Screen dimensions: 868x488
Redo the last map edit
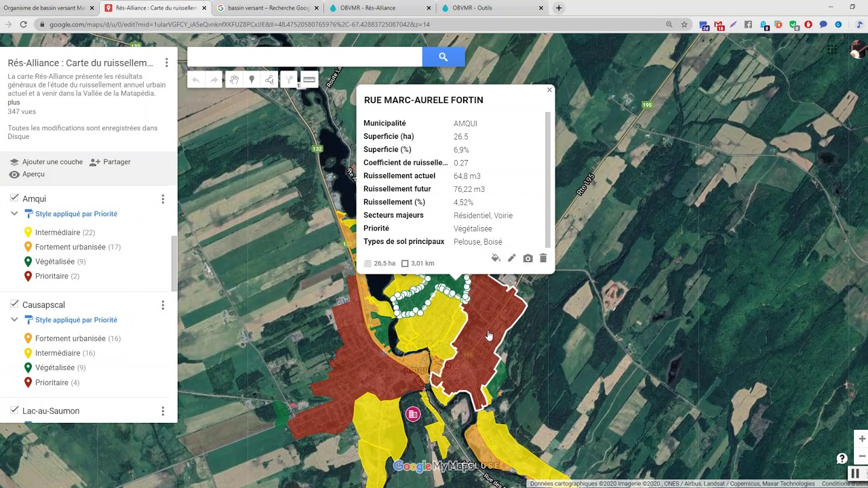pyautogui.click(x=214, y=80)
